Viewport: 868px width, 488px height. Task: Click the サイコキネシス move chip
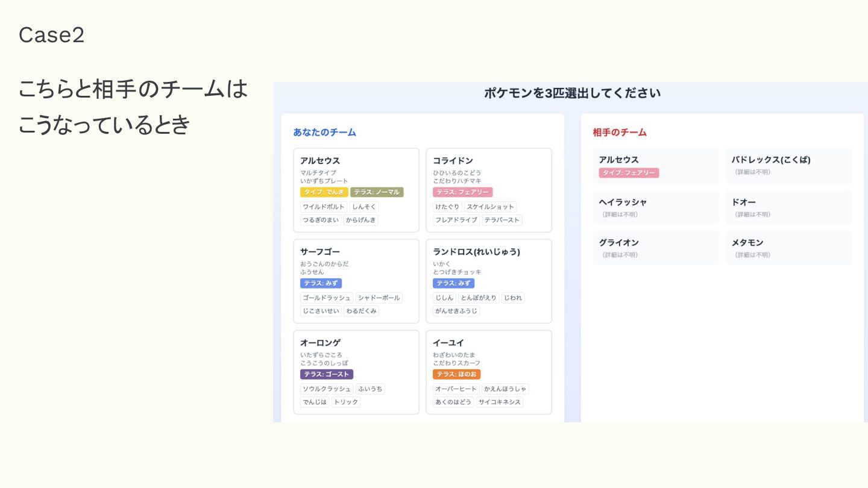[x=500, y=402]
